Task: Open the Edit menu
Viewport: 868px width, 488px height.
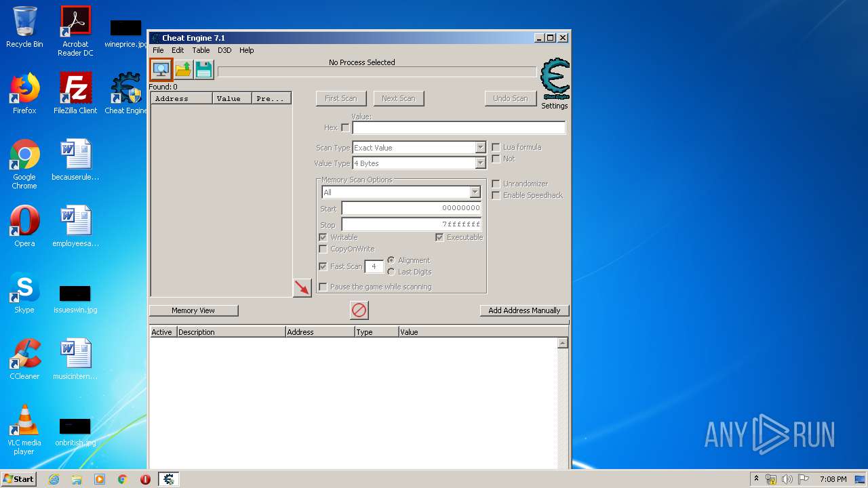Action: click(178, 50)
